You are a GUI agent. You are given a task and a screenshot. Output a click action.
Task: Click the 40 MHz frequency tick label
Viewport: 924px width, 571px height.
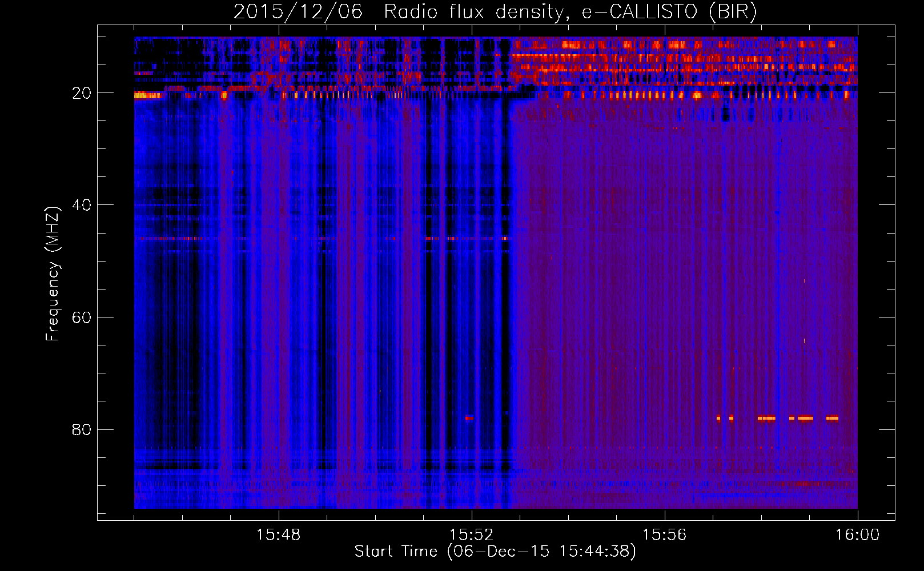(x=82, y=205)
